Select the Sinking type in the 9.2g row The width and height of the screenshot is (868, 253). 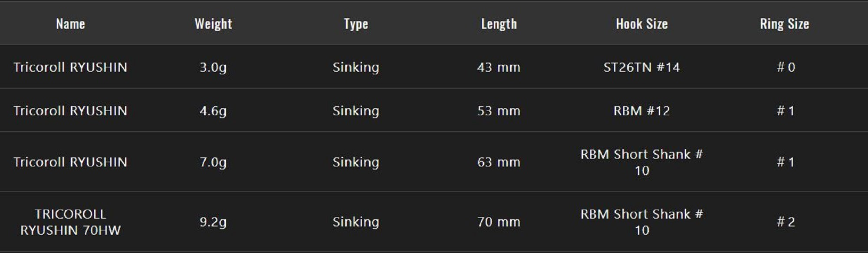[x=356, y=222]
